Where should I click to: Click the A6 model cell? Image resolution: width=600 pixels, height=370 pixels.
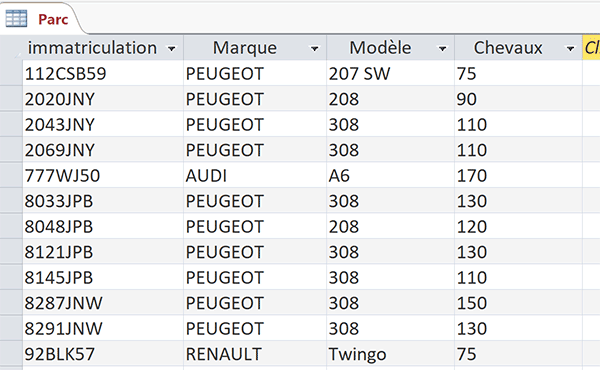[390, 175]
